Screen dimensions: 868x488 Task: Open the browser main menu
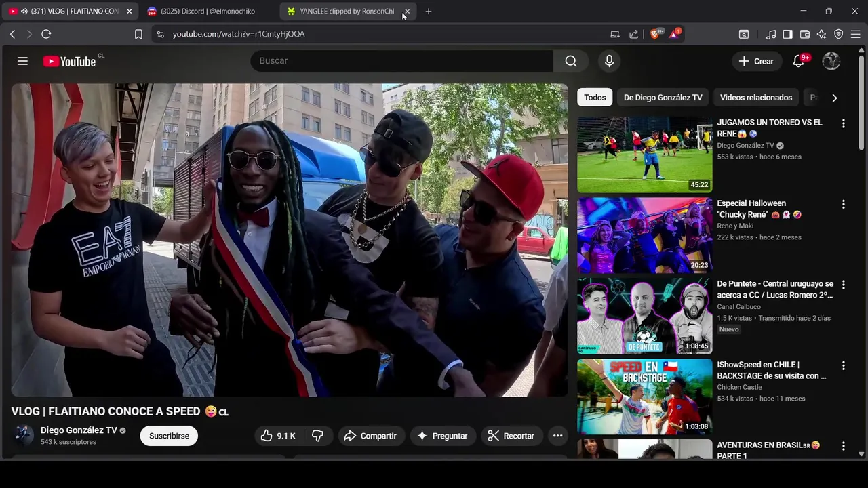856,34
